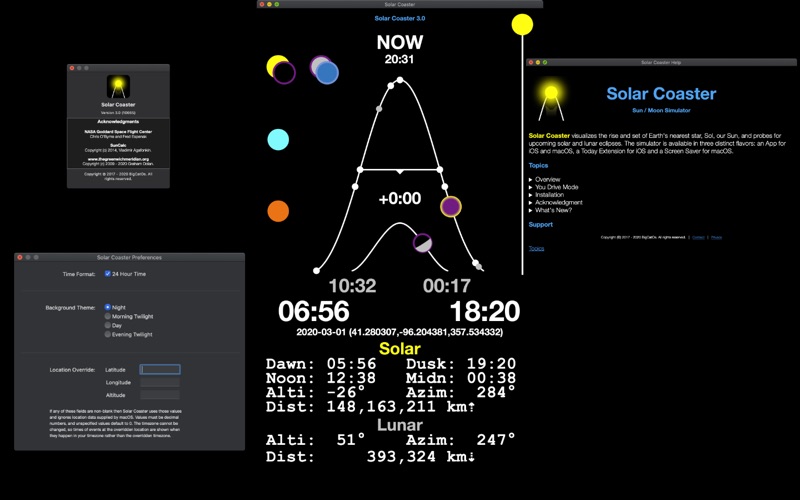Screen dimensions: 800x500
Task: Click the 20:31 current time text
Action: click(x=399, y=60)
